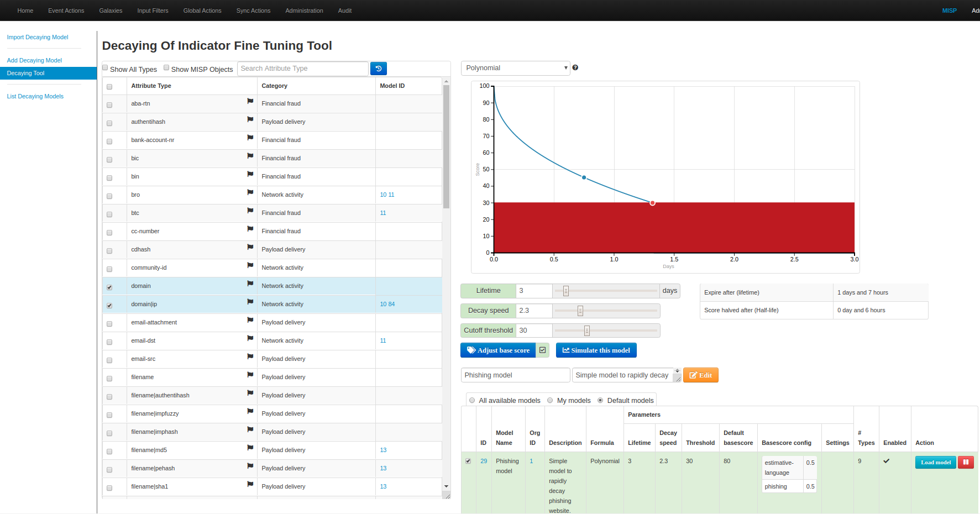The height and width of the screenshot is (514, 980).
Task: Click the Decay speed slider handle
Action: (x=580, y=311)
